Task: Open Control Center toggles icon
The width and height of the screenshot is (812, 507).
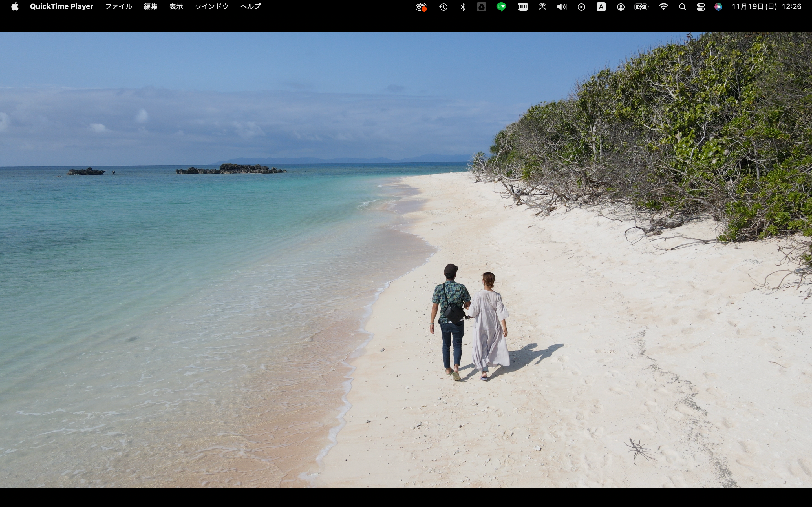Action: [701, 7]
